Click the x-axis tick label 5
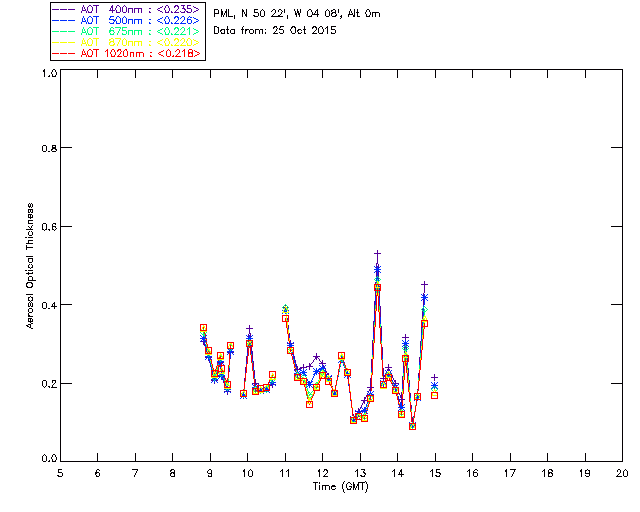 click(x=60, y=473)
